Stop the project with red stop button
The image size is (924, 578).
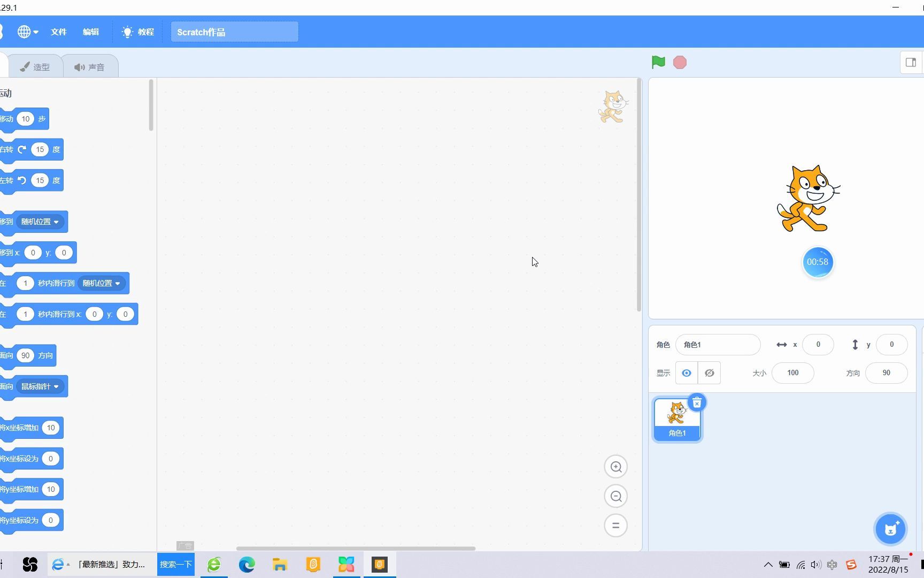click(x=680, y=63)
